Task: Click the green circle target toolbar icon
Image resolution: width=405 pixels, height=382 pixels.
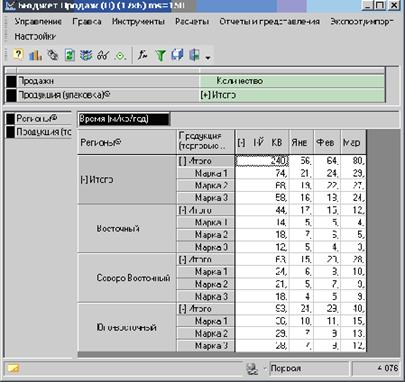Action: [120, 56]
